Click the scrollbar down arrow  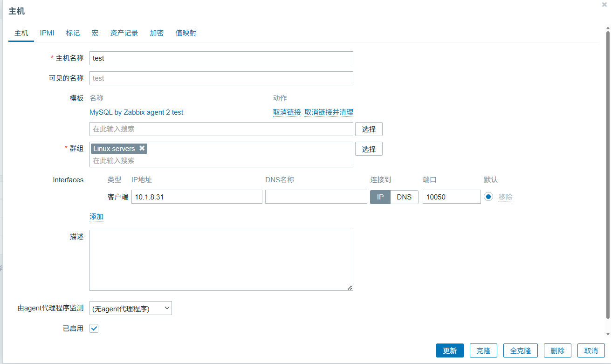[608, 334]
